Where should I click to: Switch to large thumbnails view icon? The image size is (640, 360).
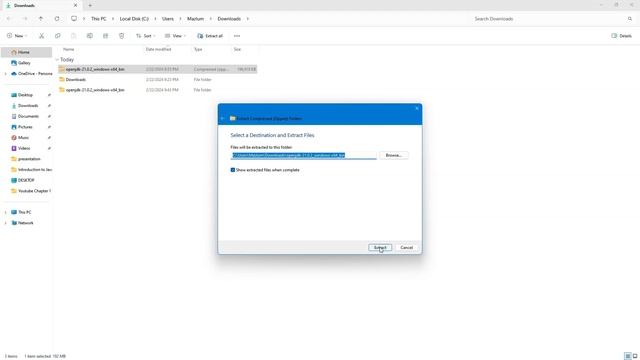635,356
